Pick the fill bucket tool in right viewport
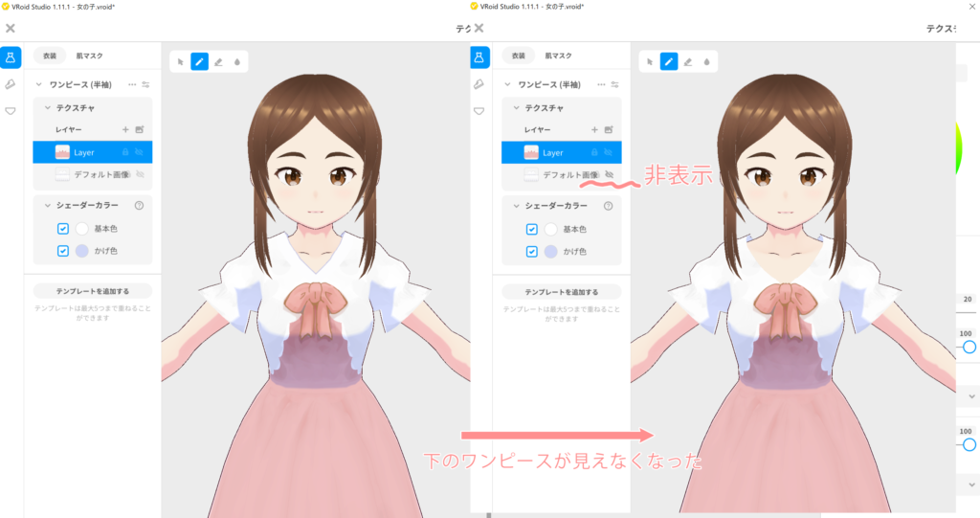 pyautogui.click(x=706, y=61)
